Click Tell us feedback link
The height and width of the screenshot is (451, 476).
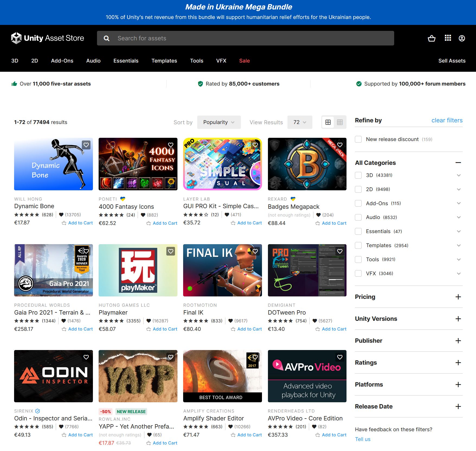[362, 439]
